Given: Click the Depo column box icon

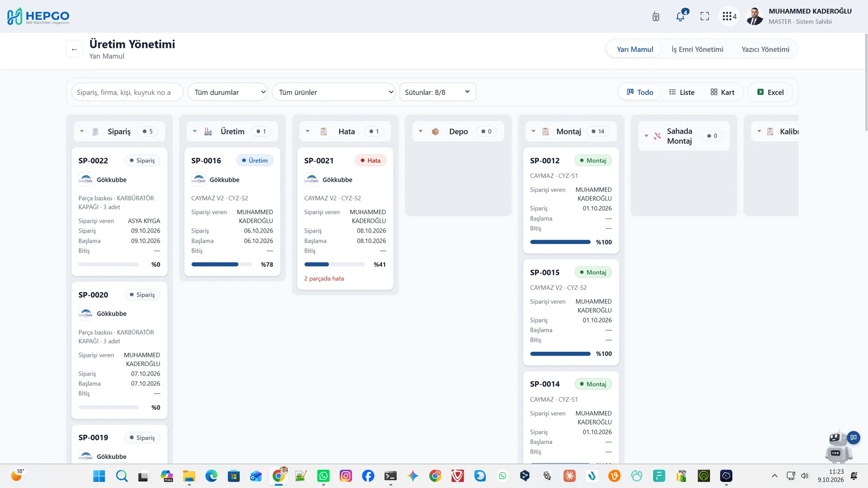Looking at the screenshot, I should pyautogui.click(x=435, y=131).
